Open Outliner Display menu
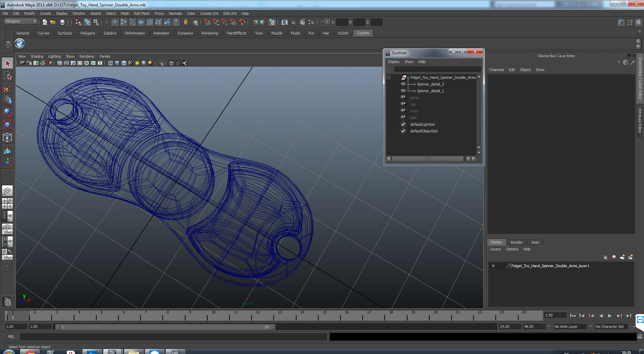 394,62
